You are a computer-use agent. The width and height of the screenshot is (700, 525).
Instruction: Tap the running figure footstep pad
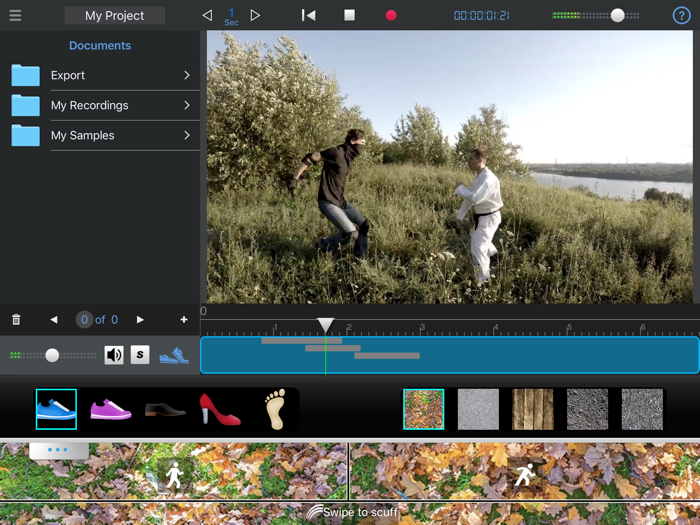coord(525,471)
